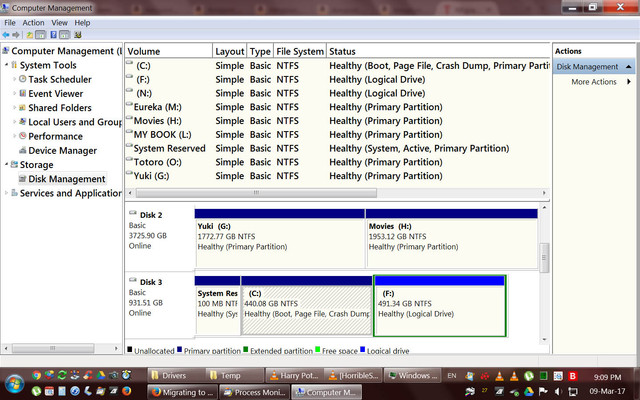
Task: Click the Device Manager icon in tree
Action: point(23,150)
